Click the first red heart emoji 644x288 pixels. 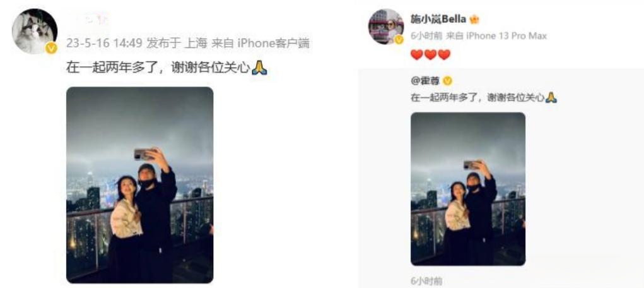417,54
